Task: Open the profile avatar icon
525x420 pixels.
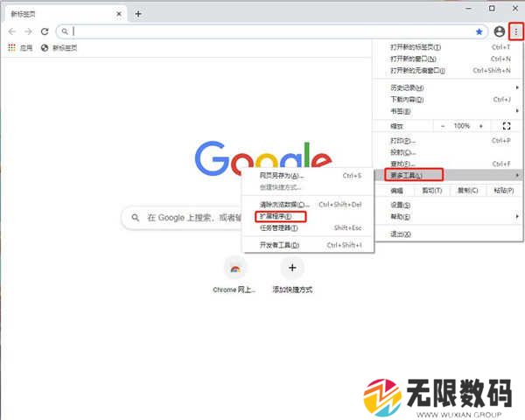Action: pyautogui.click(x=500, y=31)
